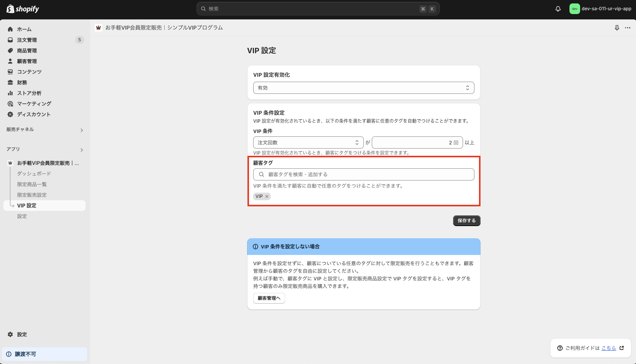Open the 有効 activation status selector
The image size is (636, 364).
click(363, 88)
